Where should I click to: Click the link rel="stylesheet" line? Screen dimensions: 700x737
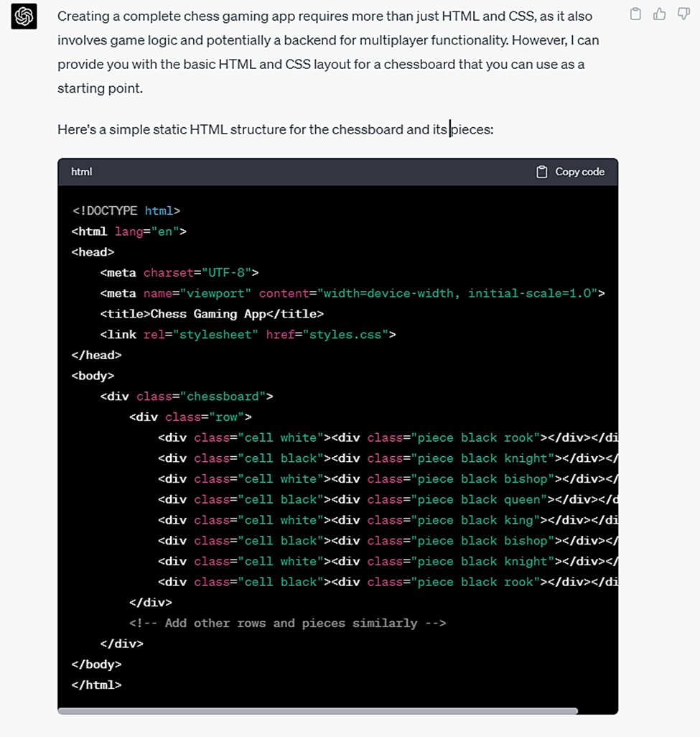(x=248, y=335)
